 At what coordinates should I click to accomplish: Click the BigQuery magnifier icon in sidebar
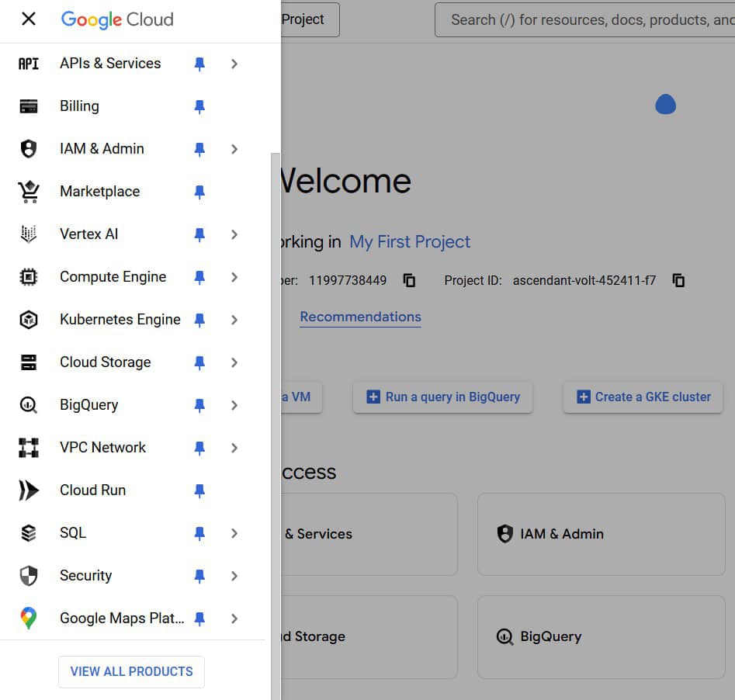point(29,404)
